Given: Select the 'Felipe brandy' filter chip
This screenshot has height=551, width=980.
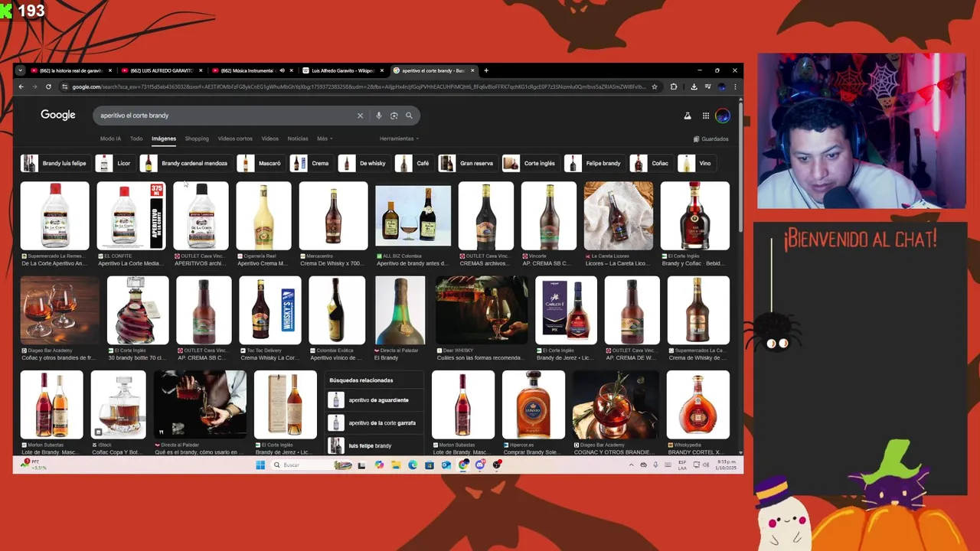Looking at the screenshot, I should [594, 163].
